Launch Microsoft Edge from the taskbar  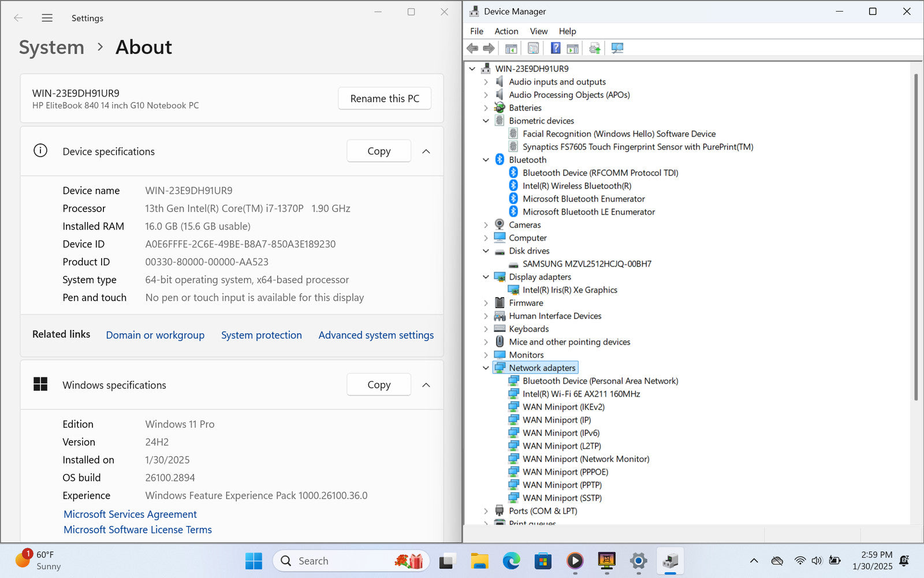(511, 561)
